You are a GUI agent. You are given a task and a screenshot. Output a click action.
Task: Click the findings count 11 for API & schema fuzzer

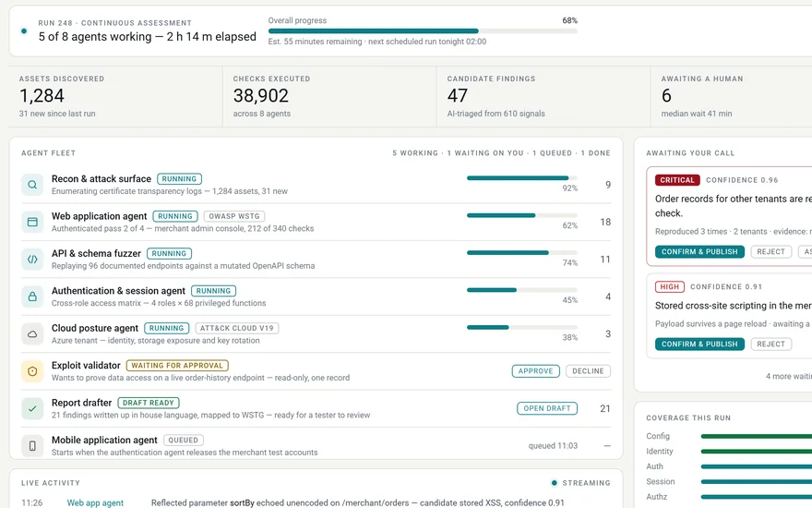tap(605, 260)
